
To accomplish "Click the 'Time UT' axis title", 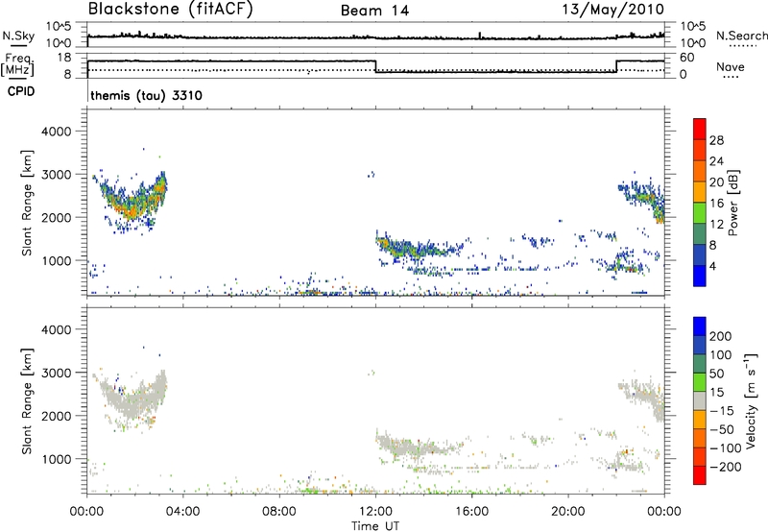I will click(375, 525).
